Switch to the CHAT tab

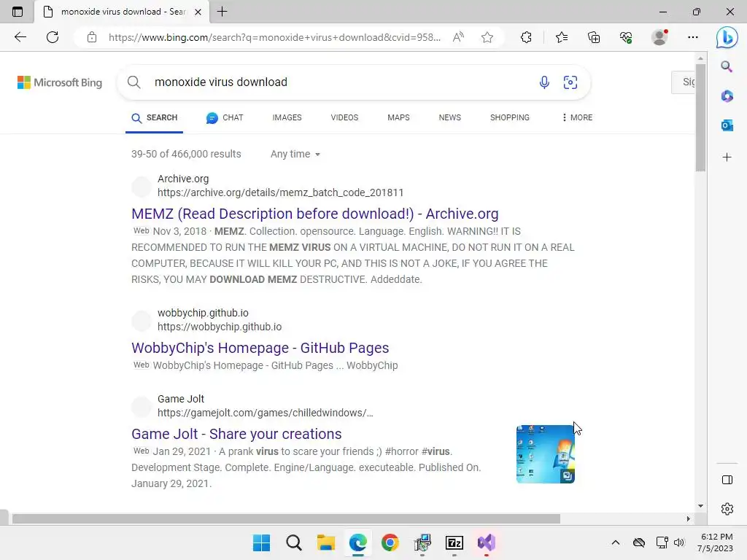(225, 117)
